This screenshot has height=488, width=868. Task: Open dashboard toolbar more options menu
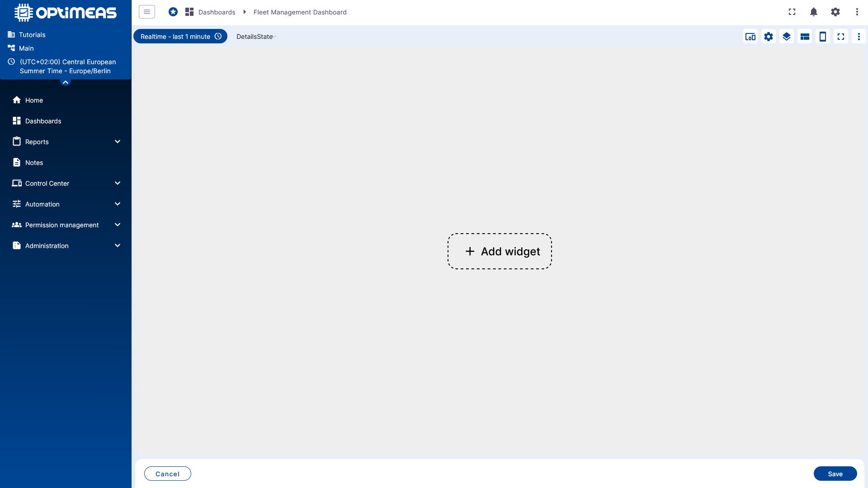(x=859, y=37)
